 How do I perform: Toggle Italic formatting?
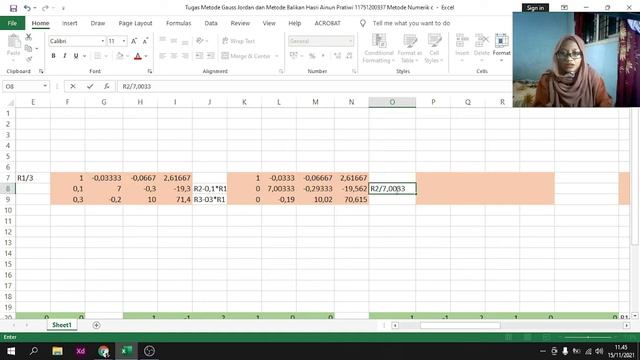(64, 56)
